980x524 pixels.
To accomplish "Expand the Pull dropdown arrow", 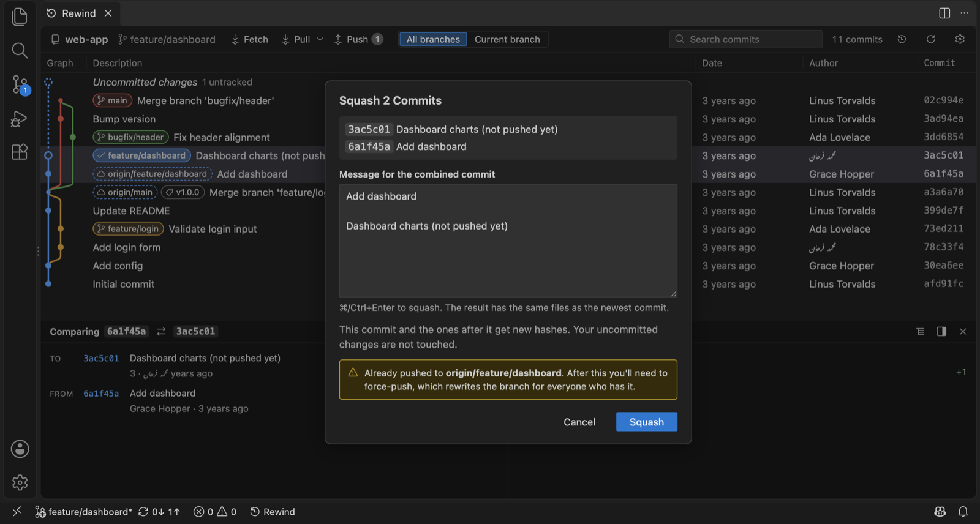I will [320, 39].
